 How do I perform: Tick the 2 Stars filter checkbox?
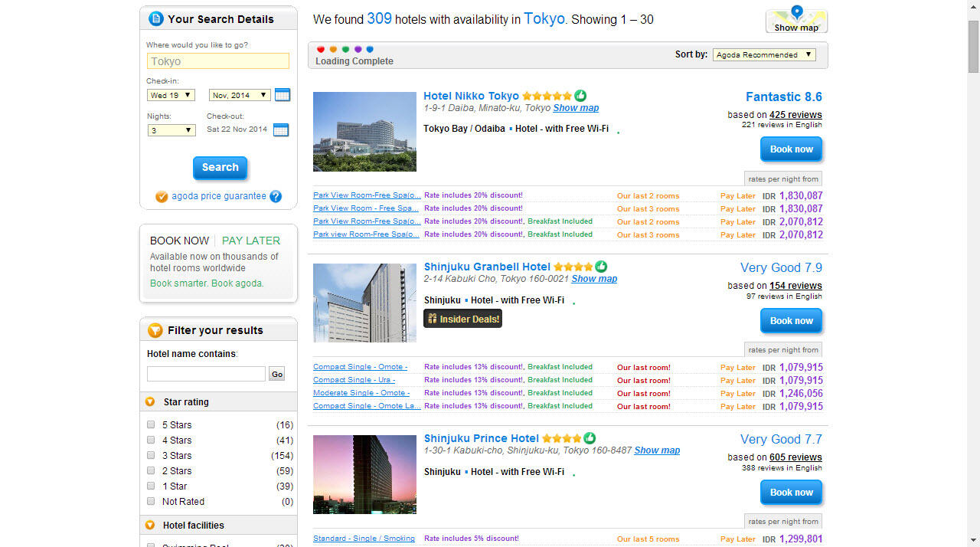(x=151, y=470)
